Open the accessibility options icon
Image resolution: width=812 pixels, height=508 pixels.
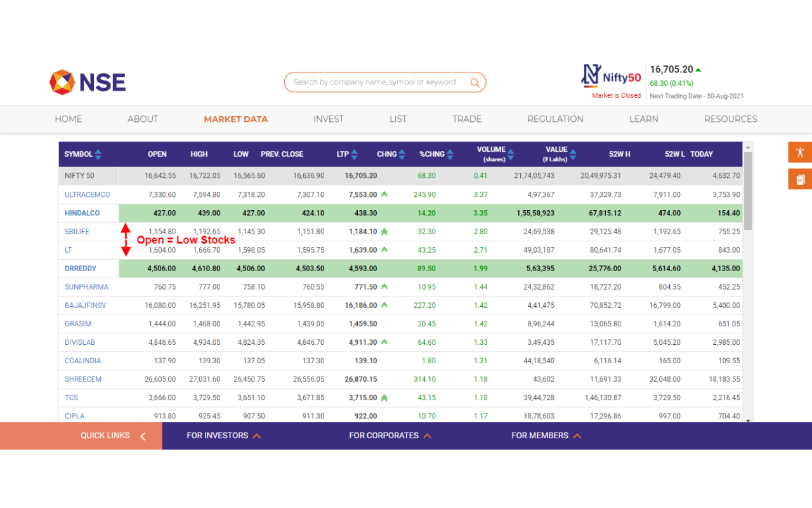(x=800, y=152)
